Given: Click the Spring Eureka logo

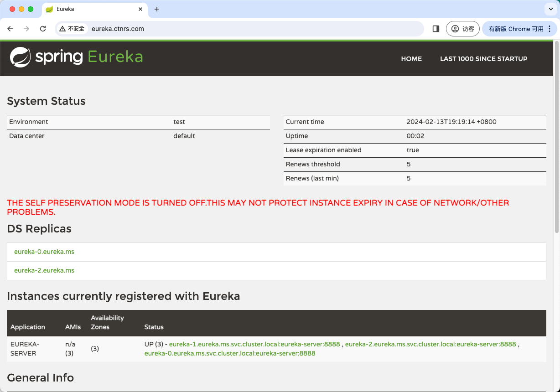Looking at the screenshot, I should (77, 57).
